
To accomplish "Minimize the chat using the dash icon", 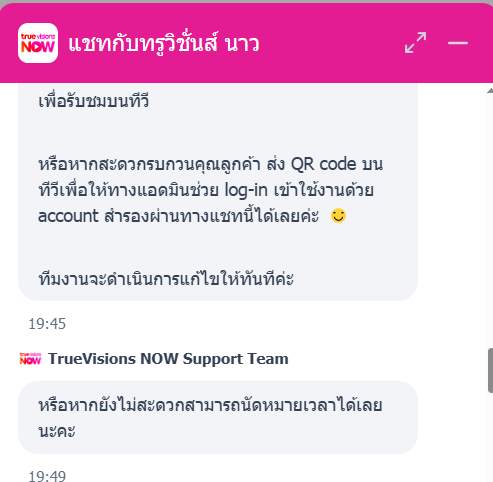I will (x=458, y=43).
